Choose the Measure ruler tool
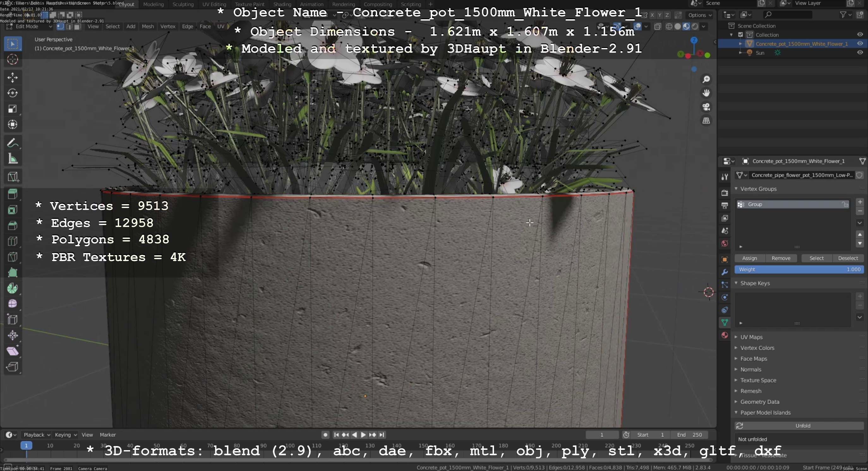The width and height of the screenshot is (868, 471). (12, 159)
